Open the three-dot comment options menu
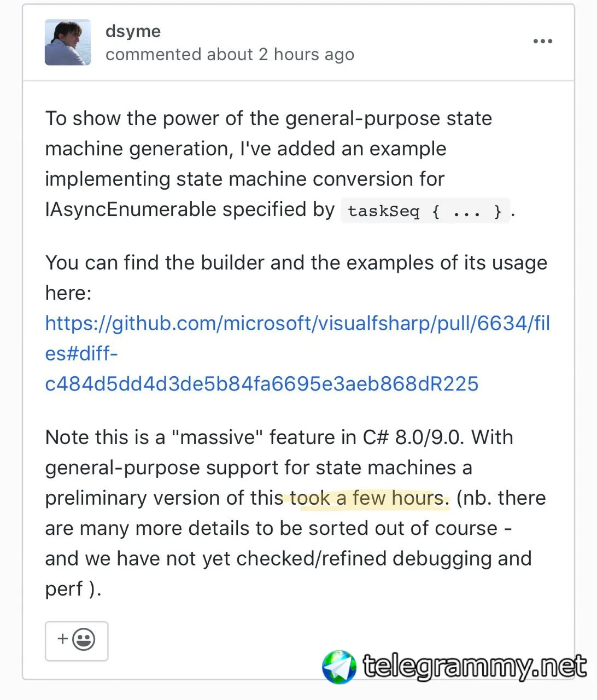 (542, 42)
